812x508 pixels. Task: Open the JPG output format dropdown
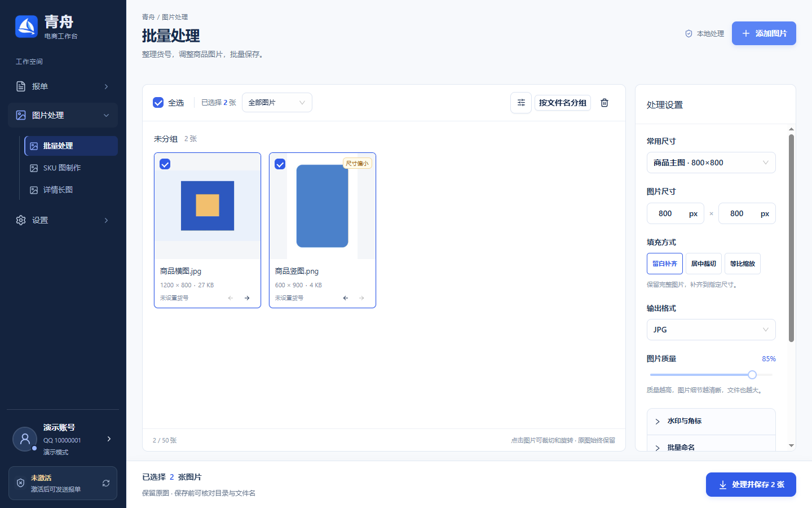pos(711,330)
